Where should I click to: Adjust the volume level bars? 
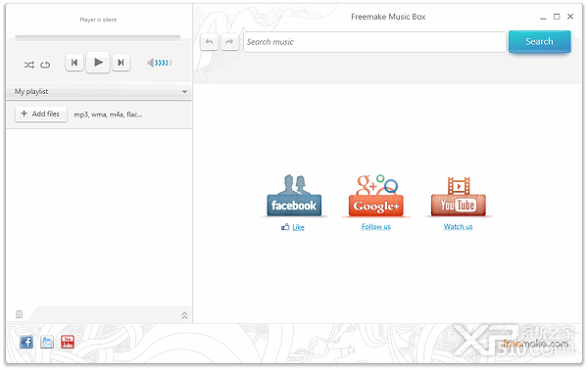pos(164,63)
